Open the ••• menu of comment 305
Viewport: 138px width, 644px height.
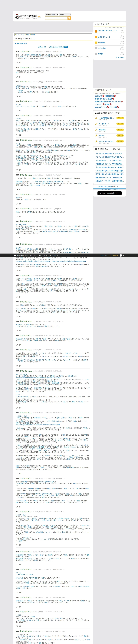(x=64, y=115)
